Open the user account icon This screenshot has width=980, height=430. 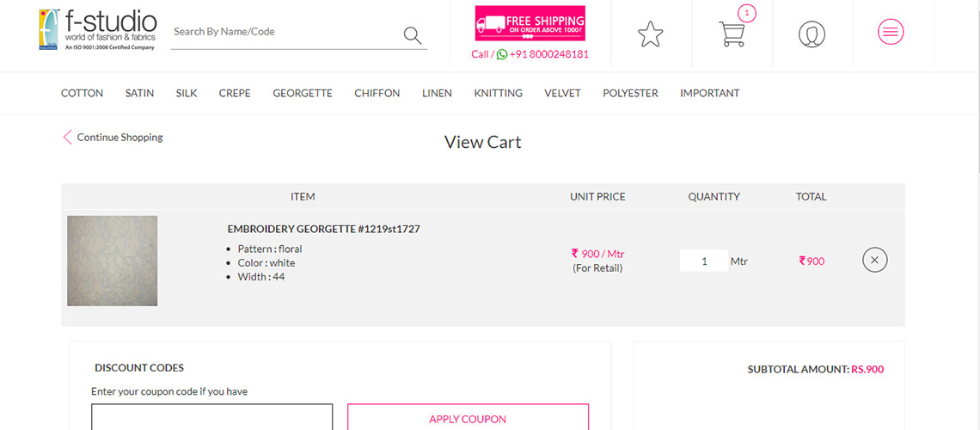(x=812, y=34)
